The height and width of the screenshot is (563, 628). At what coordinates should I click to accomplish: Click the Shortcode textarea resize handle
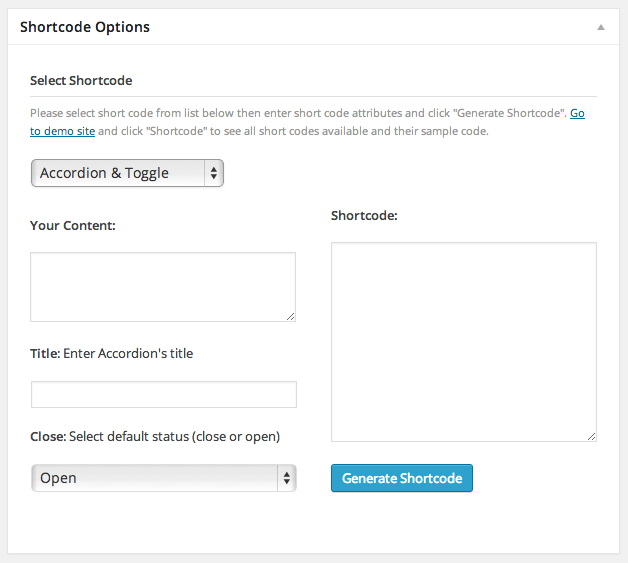(592, 437)
